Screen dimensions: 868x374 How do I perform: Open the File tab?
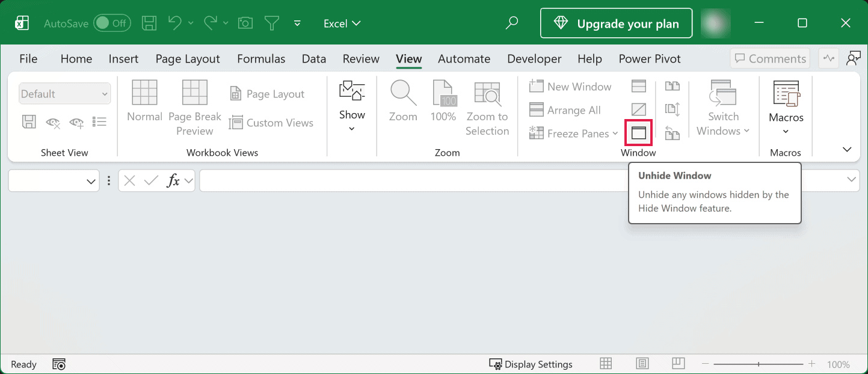(28, 58)
